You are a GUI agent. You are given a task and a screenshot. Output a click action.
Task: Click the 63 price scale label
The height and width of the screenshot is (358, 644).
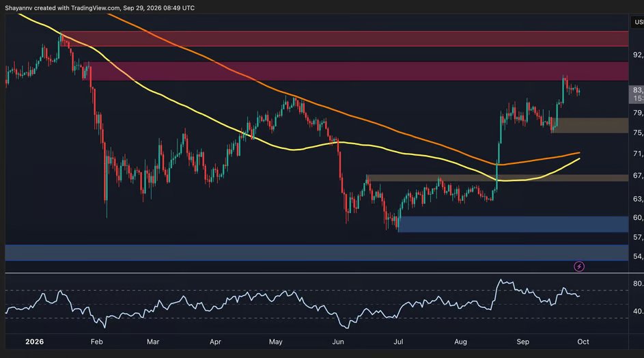pos(639,199)
